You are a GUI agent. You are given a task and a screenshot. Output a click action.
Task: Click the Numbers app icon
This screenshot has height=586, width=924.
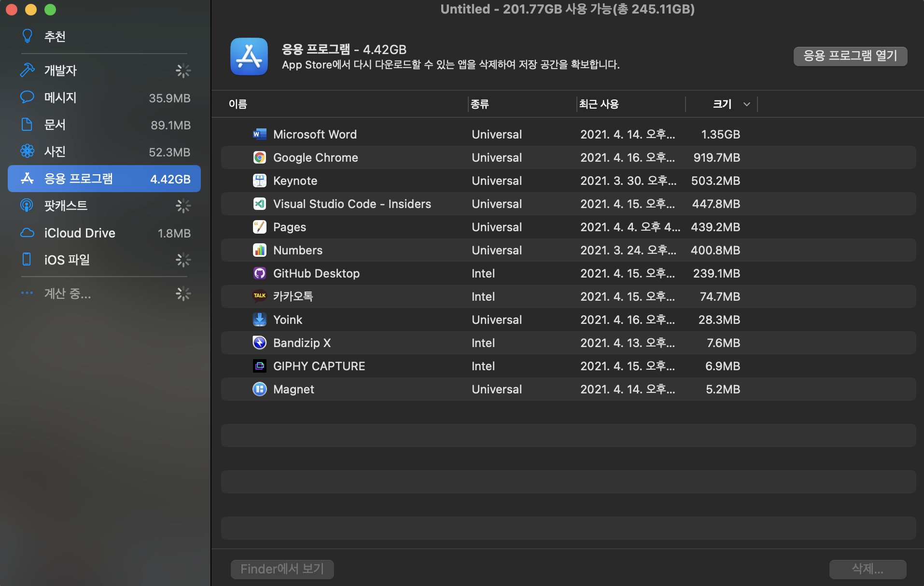(x=259, y=250)
